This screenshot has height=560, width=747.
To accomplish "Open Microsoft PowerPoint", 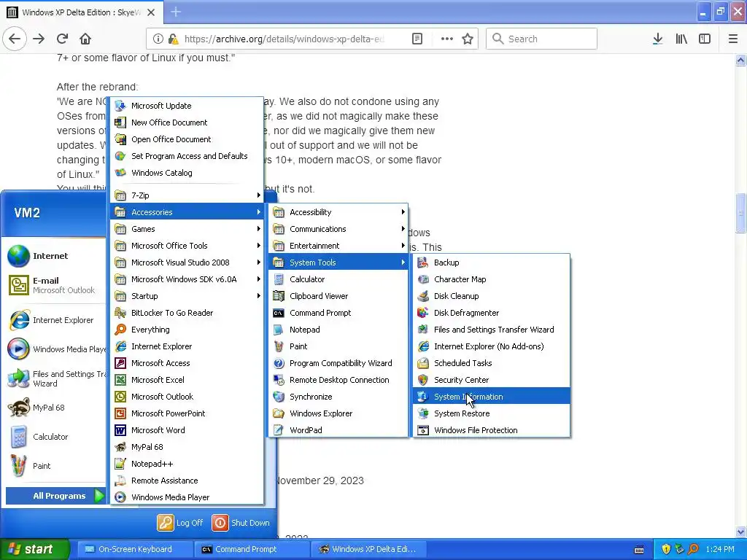I will [x=187, y=413].
